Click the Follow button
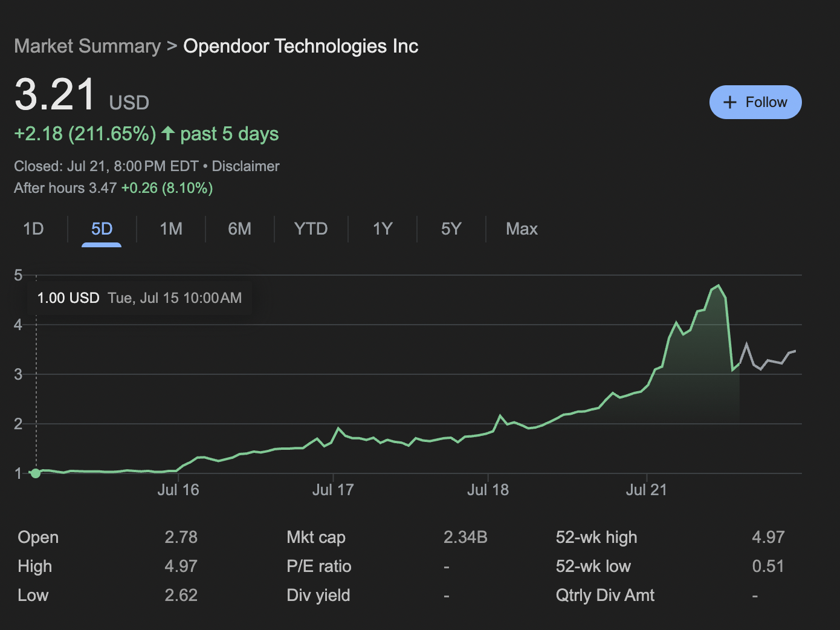The height and width of the screenshot is (630, 840). click(x=755, y=102)
